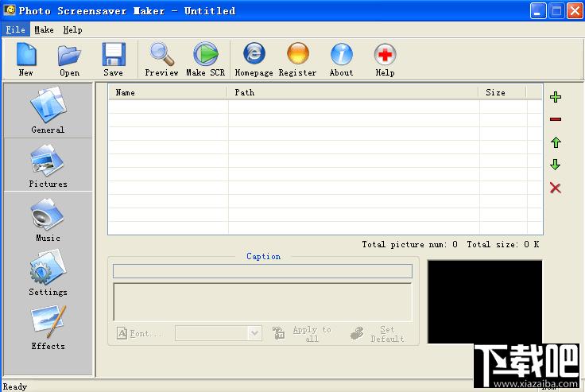Click the black picture preview box
585x392 pixels.
[485, 301]
